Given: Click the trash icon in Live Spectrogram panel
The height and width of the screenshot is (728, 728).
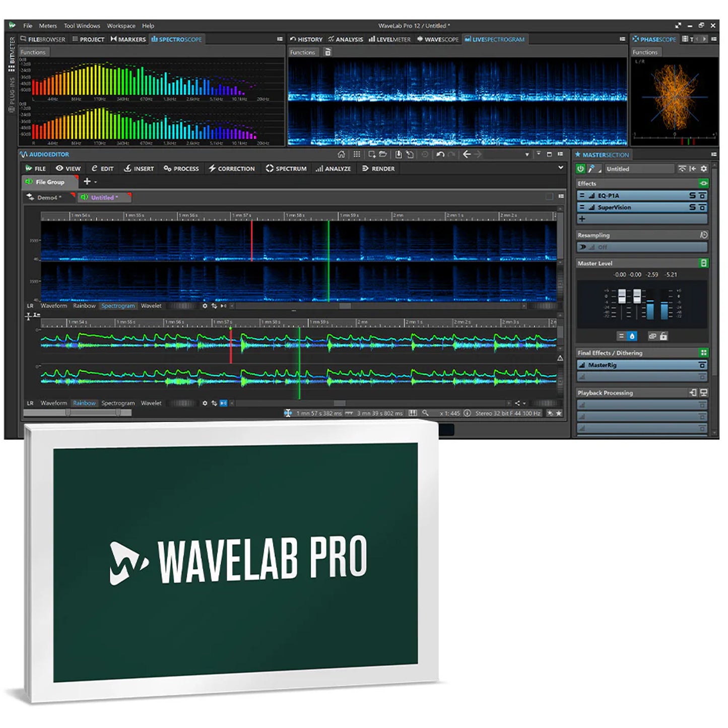Looking at the screenshot, I should 328,52.
